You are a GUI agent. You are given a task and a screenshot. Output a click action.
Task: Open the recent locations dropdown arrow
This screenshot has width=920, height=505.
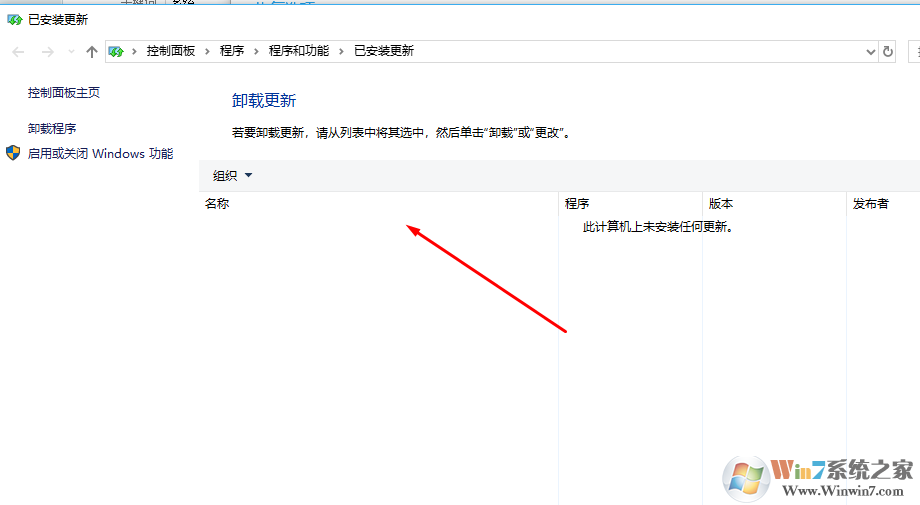(71, 52)
